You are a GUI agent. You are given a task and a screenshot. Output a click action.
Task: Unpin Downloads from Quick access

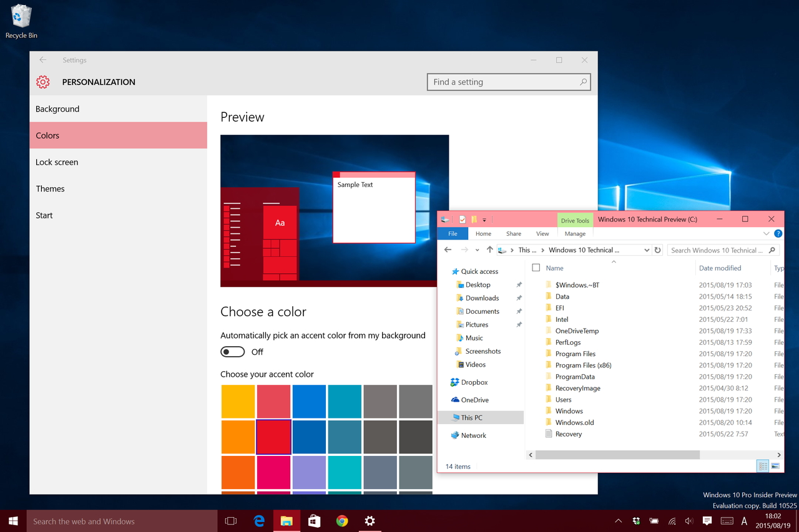[x=519, y=297]
